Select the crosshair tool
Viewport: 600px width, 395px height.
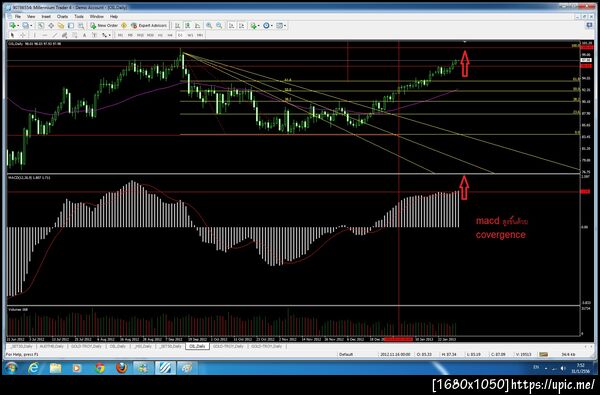click(x=23, y=35)
